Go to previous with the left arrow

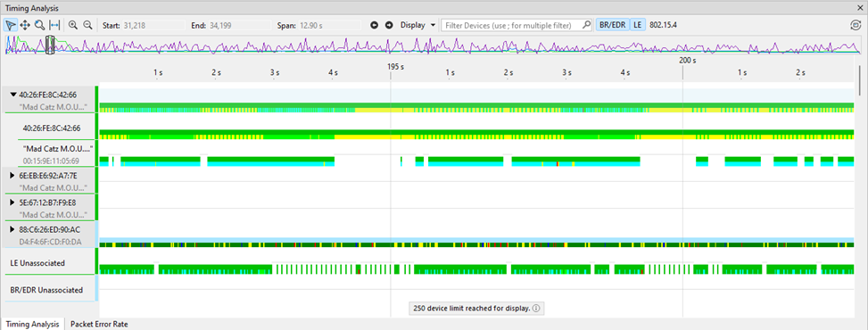point(374,25)
